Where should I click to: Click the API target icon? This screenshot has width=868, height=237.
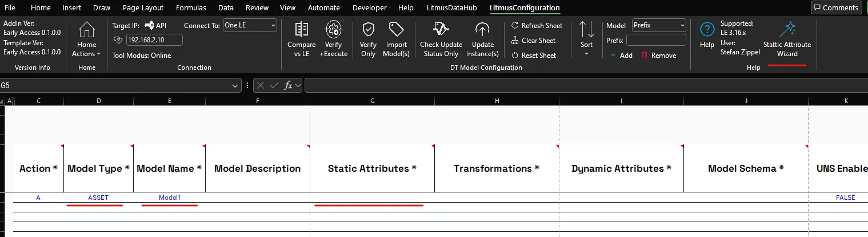click(149, 26)
